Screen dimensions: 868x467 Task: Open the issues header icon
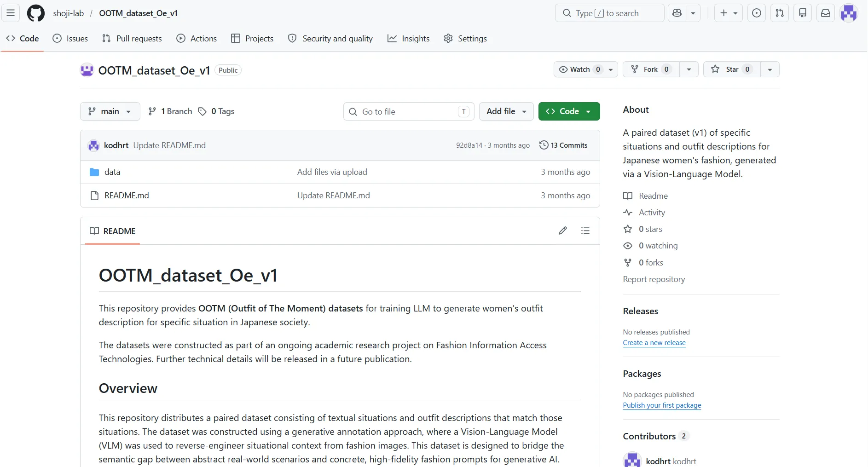coord(757,13)
